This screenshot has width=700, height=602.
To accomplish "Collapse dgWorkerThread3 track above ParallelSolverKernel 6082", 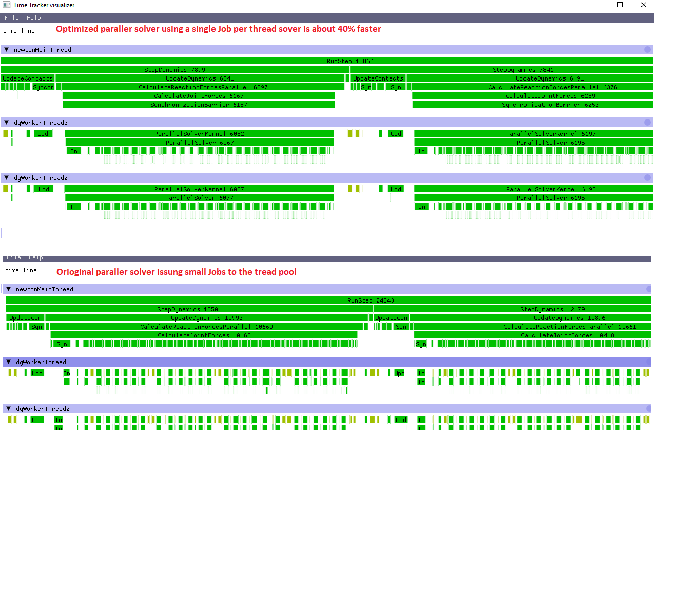I will pos(7,123).
